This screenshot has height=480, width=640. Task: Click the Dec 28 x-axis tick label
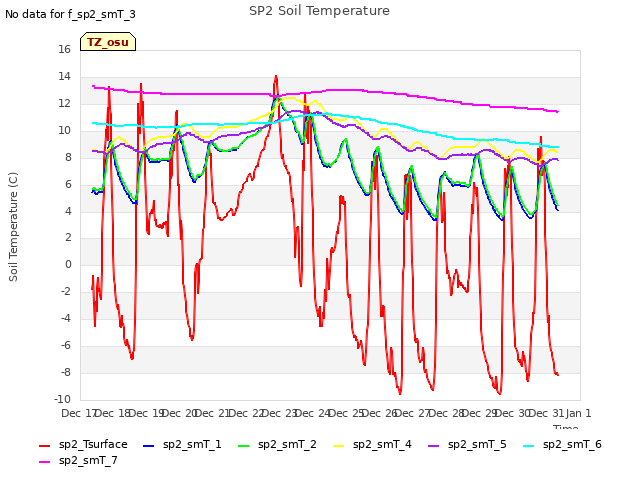coord(445,413)
